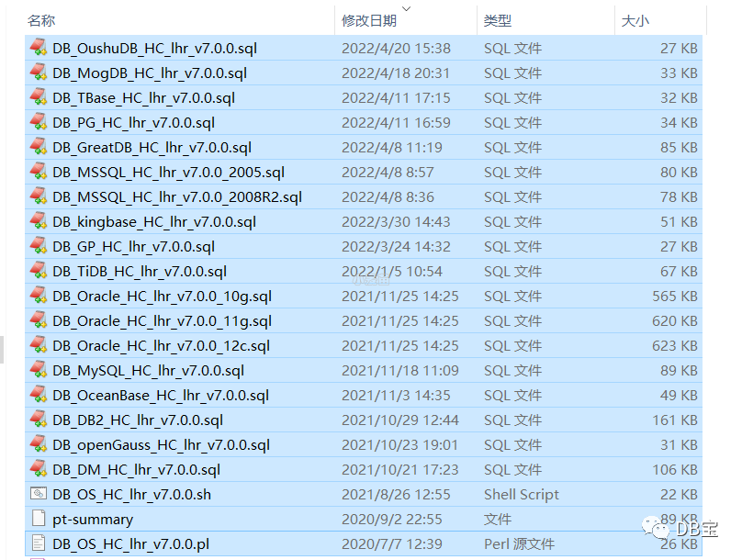Select file name DB_OceanBase_HC_lhr_v7.0.0.sql

[x=161, y=396]
